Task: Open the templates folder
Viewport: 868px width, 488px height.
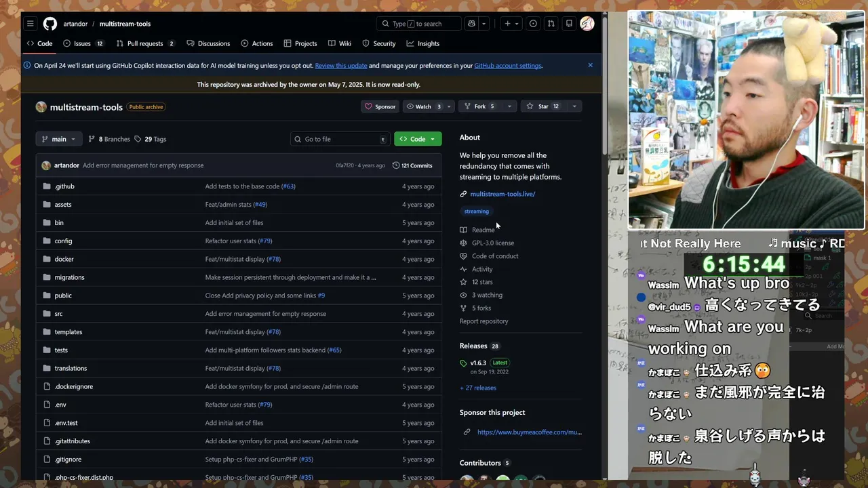Action: (68, 332)
